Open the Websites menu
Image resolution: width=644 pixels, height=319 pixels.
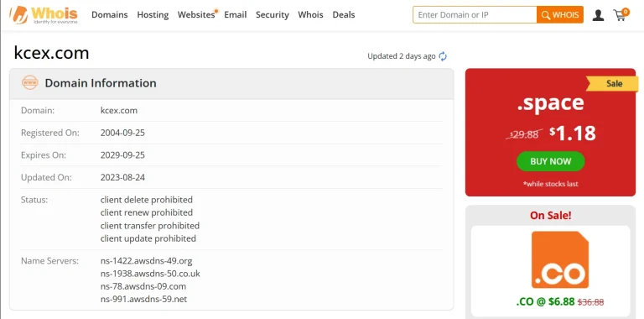tap(196, 15)
